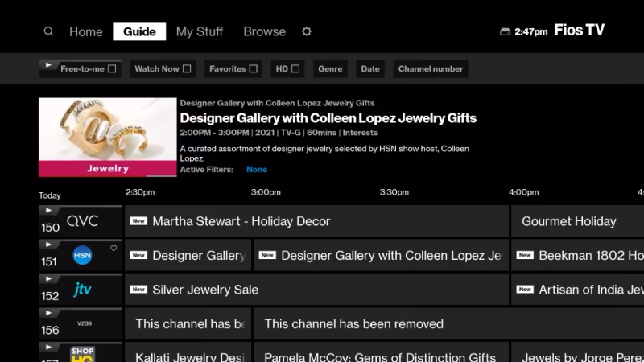Choose the jtv channel 152 logo
This screenshot has height=362, width=644.
click(82, 290)
